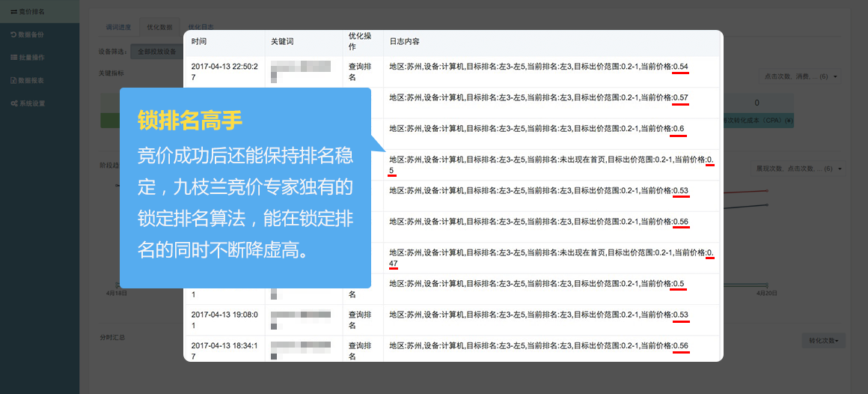Screen dimensions: 868x394
Task: Open 系统设置 in the sidebar menu
Action: click(40, 103)
